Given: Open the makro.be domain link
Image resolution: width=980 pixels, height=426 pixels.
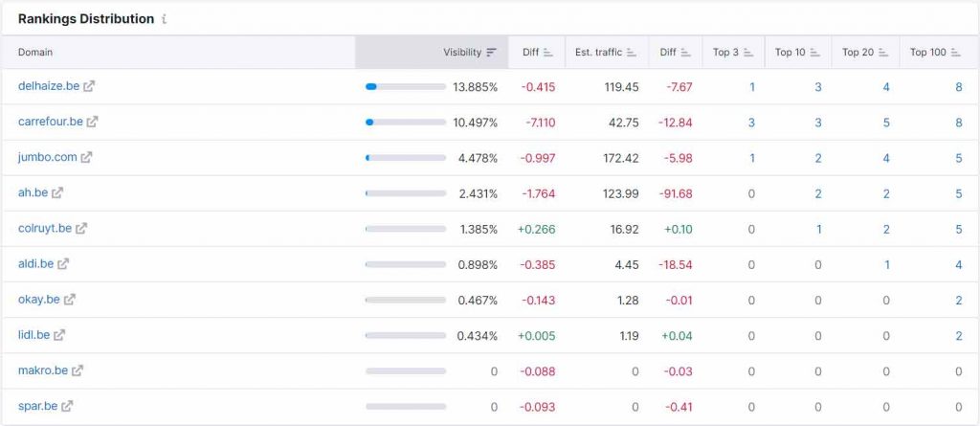Looking at the screenshot, I should click(42, 370).
